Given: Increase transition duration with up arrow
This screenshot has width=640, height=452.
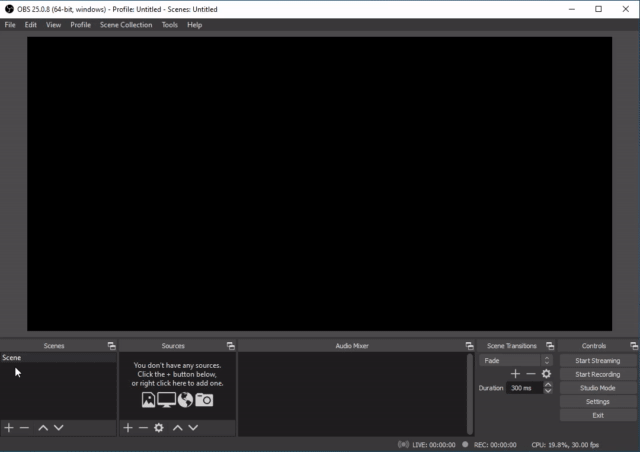Looking at the screenshot, I should 548,385.
